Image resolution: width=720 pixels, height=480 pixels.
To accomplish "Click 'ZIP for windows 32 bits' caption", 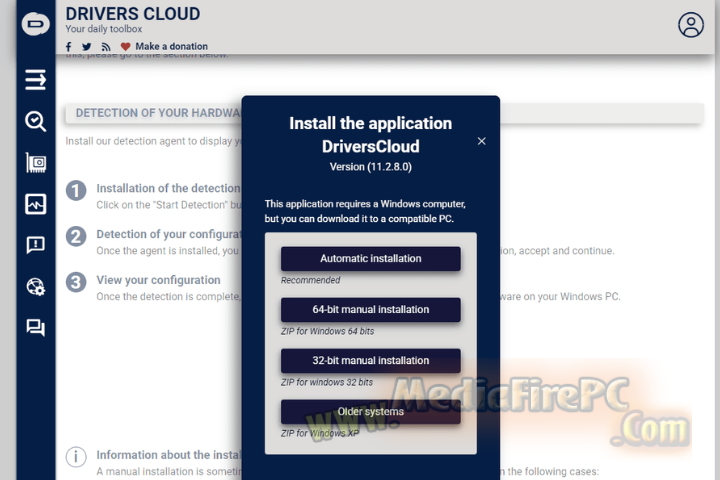I will (x=327, y=382).
